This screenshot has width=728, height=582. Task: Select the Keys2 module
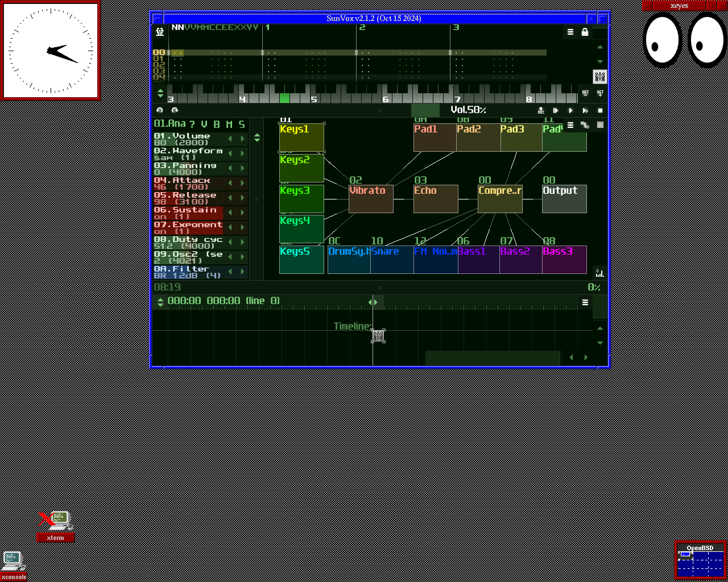pyautogui.click(x=301, y=168)
